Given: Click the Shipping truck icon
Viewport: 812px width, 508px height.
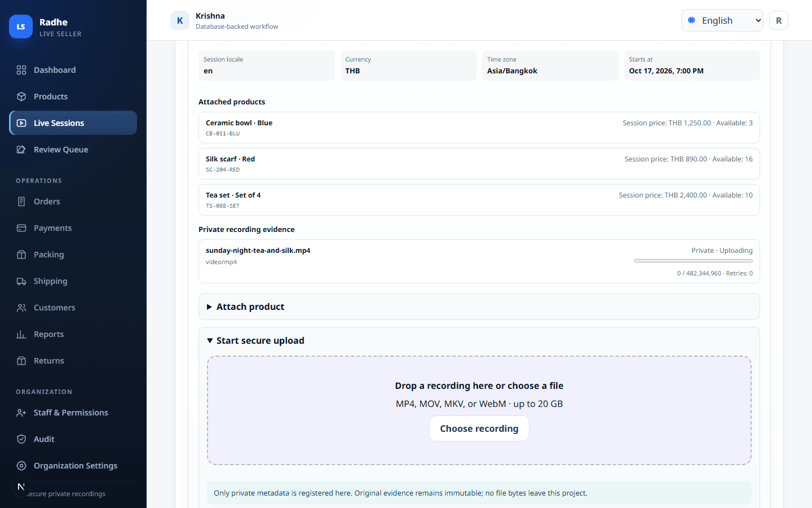Looking at the screenshot, I should tap(21, 281).
